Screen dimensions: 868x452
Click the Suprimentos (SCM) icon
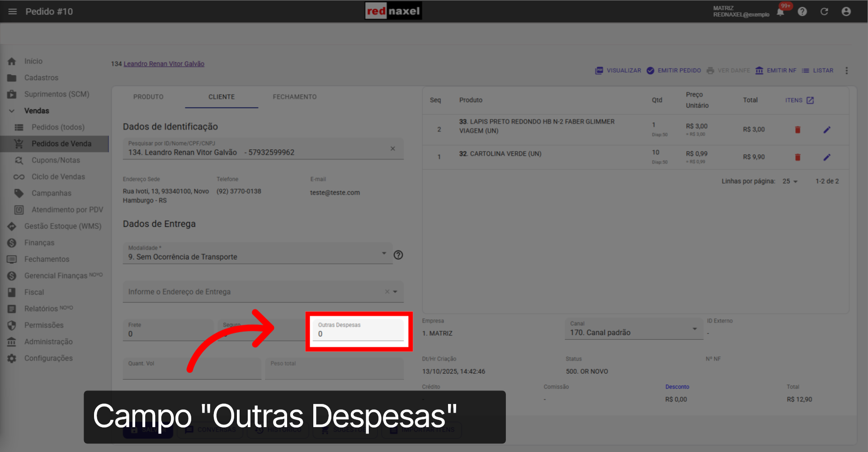[x=12, y=94]
